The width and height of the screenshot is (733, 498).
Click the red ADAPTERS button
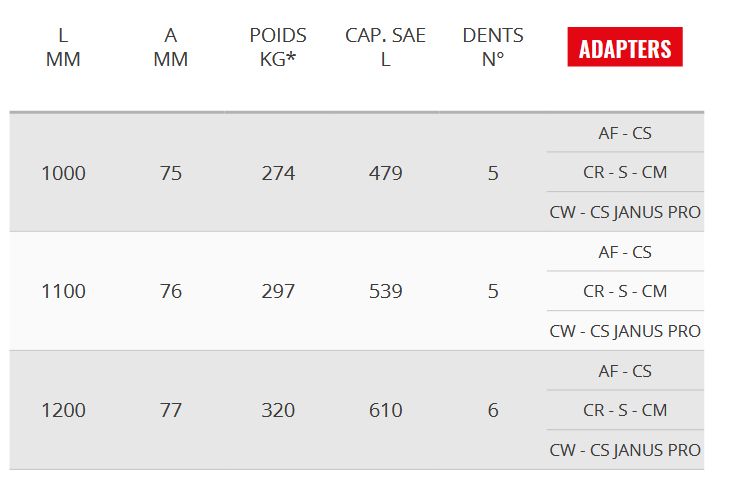[625, 47]
